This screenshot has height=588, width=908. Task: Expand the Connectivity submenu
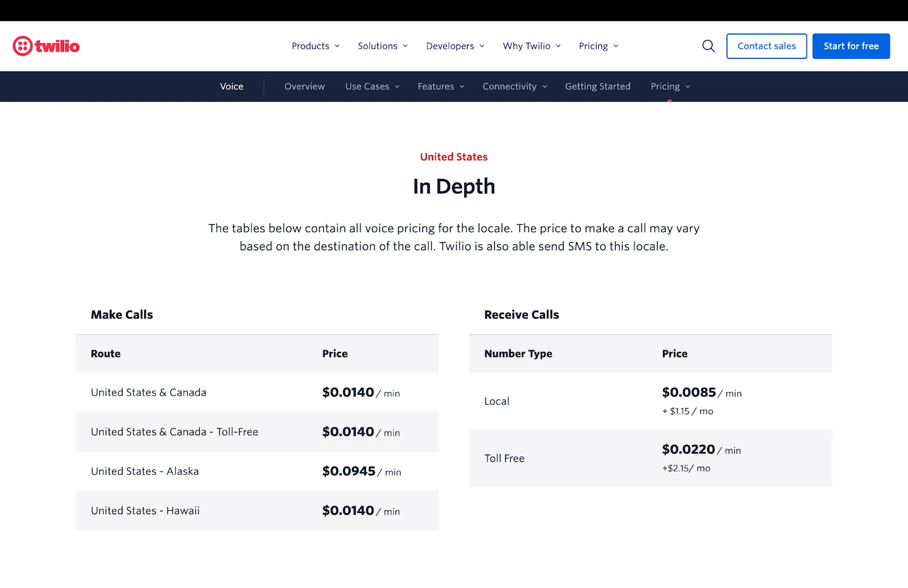tap(515, 86)
